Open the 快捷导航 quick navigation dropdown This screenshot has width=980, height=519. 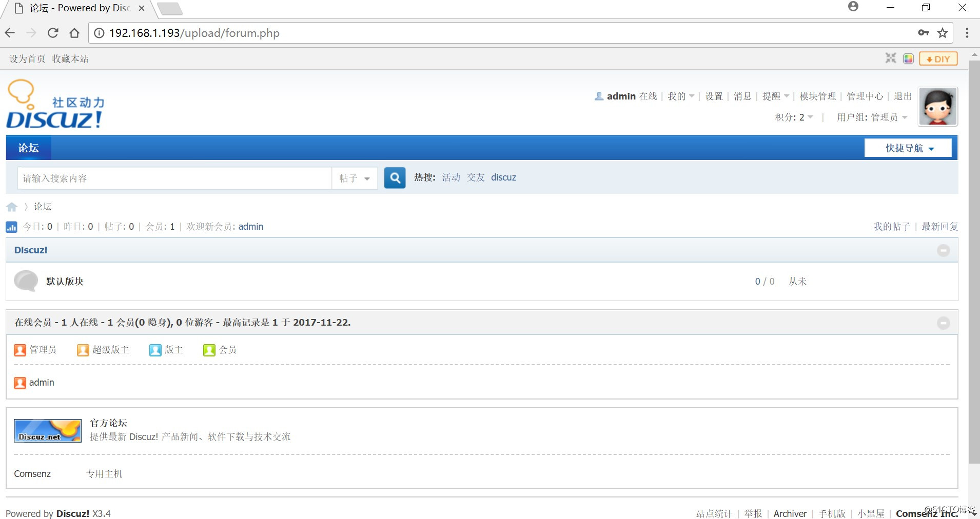(908, 148)
